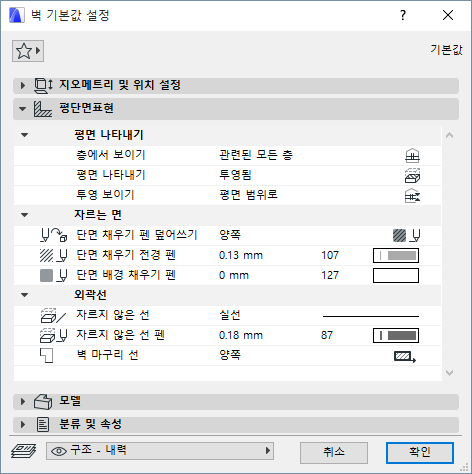This screenshot has height=474, width=472.
Task: Click the wall end hatch arrow icon on right
Action: tap(405, 356)
